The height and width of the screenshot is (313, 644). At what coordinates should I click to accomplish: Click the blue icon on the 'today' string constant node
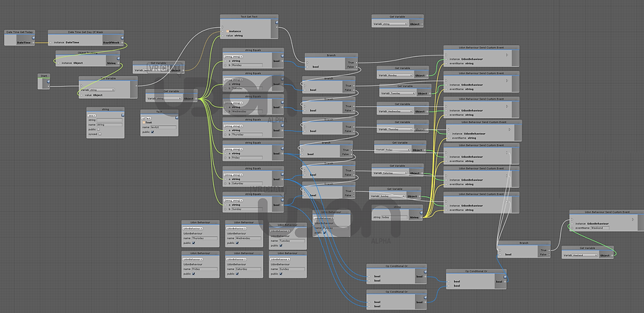click(422, 212)
